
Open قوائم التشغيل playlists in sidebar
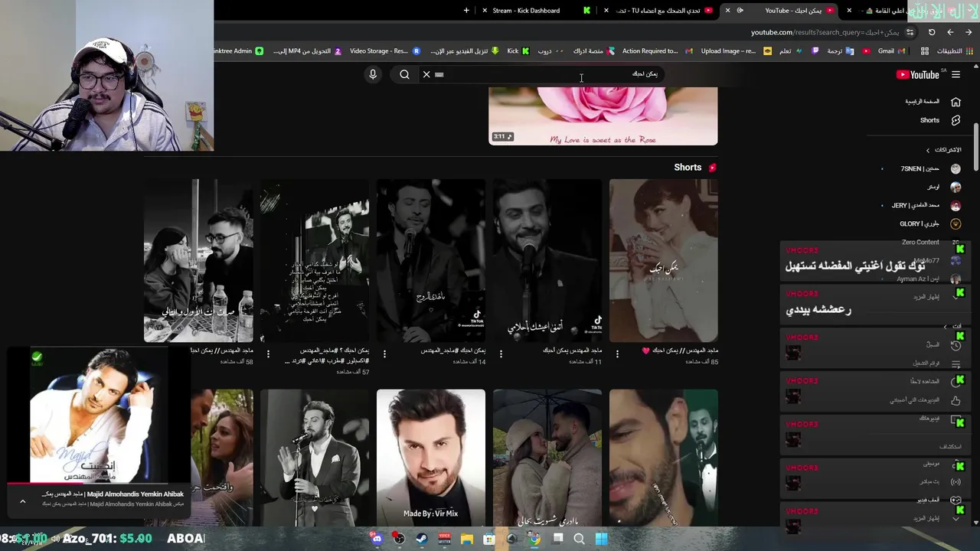coord(936,364)
